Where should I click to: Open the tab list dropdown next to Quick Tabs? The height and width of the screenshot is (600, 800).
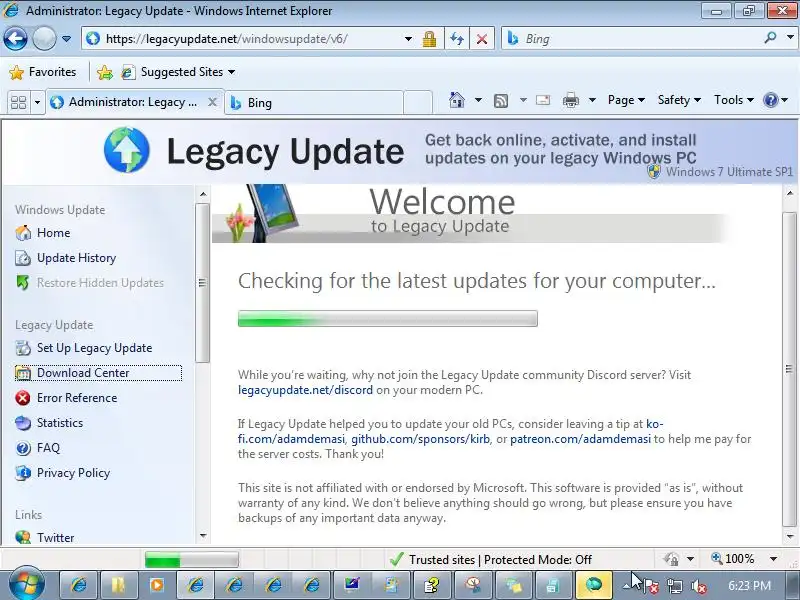37,103
